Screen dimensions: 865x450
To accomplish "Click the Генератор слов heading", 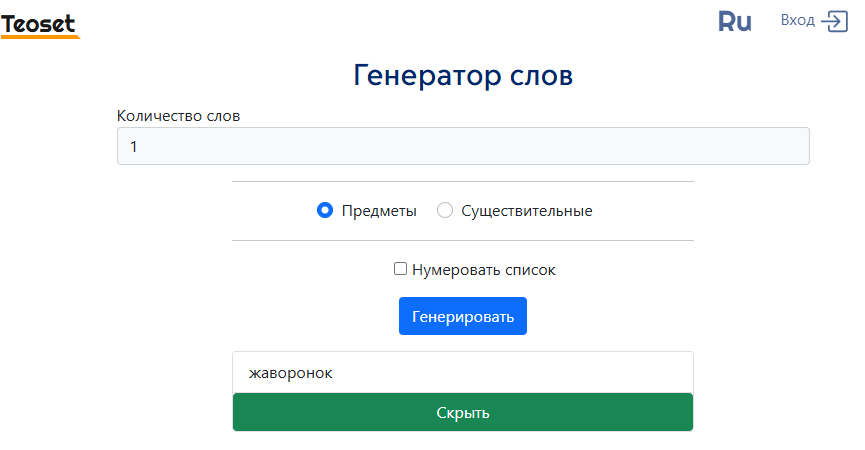I will click(x=463, y=75).
